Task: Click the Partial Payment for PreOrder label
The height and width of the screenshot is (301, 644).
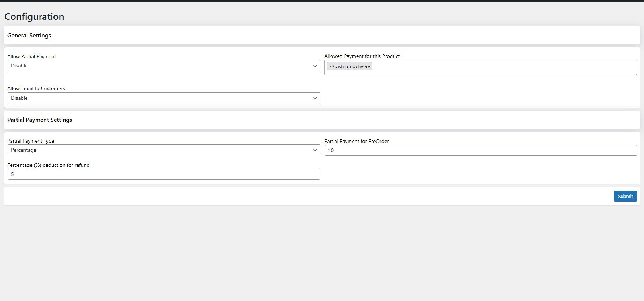Action: (356, 141)
